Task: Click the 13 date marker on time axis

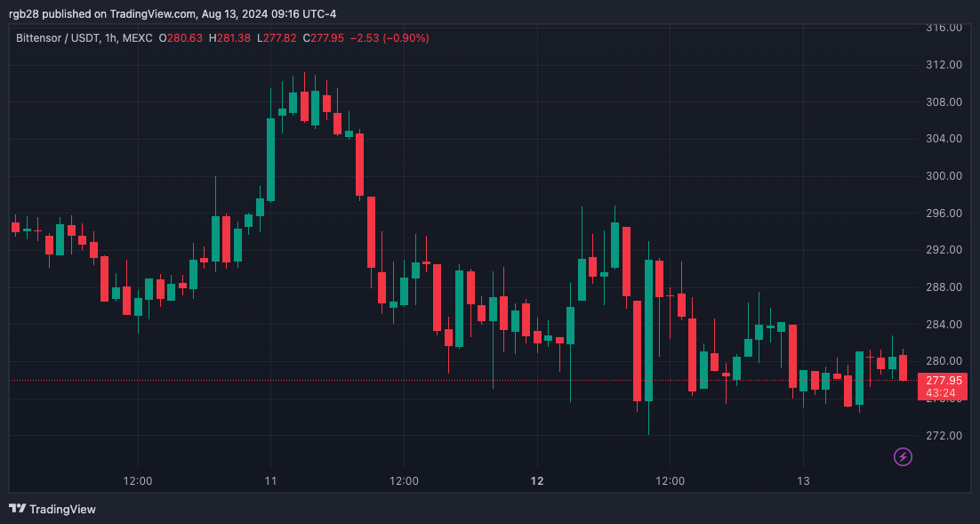Action: point(803,481)
